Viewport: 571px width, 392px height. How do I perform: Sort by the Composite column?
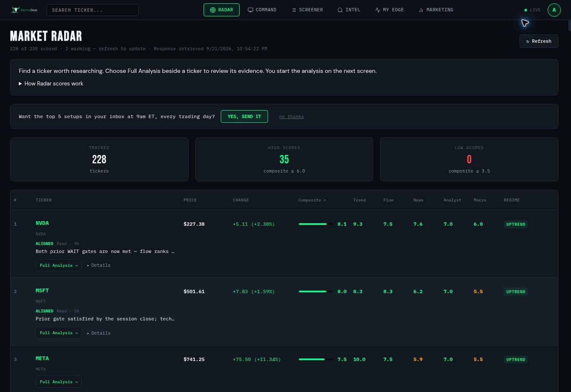point(312,200)
